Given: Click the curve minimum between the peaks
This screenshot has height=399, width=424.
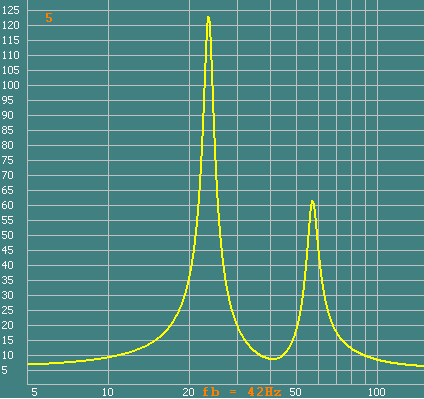Looking at the screenshot, I should (x=273, y=359).
